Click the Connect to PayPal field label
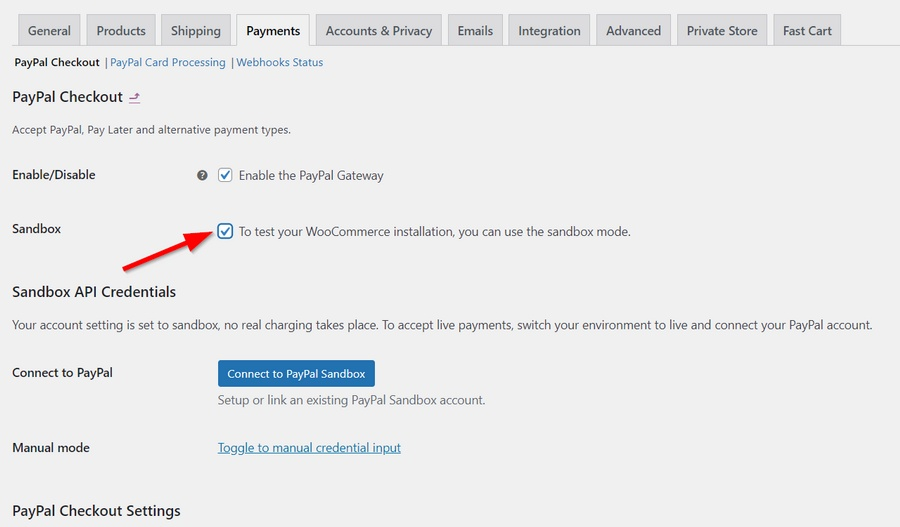Viewport: 900px width, 527px height. click(63, 373)
